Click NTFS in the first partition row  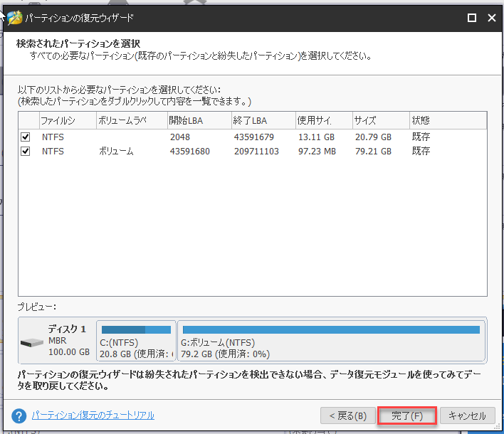53,137
